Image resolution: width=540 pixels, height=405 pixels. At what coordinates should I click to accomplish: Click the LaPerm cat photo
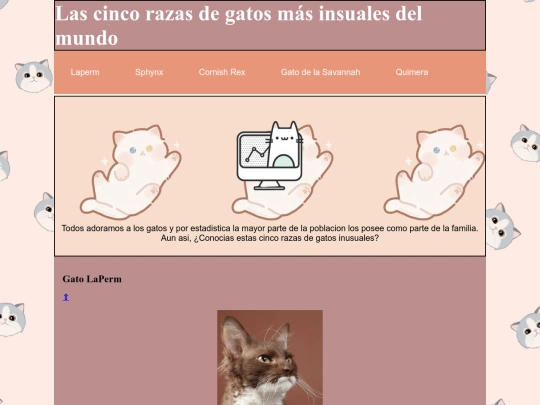click(270, 357)
